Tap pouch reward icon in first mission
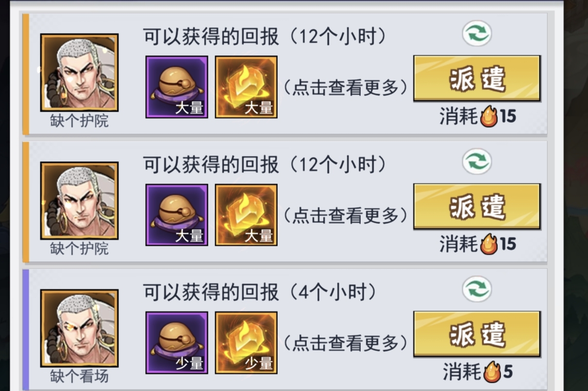 point(177,87)
